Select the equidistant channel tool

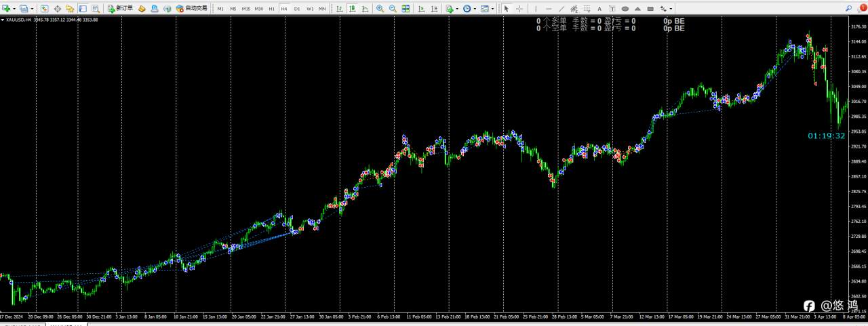coord(574,8)
